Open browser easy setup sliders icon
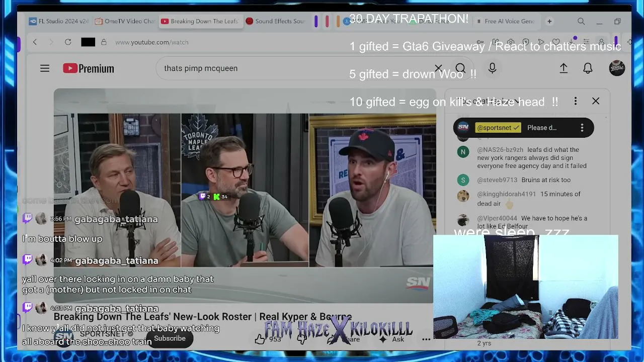 586,42
